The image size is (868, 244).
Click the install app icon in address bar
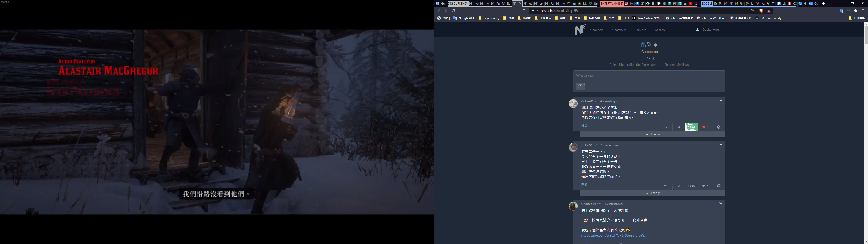(x=752, y=11)
